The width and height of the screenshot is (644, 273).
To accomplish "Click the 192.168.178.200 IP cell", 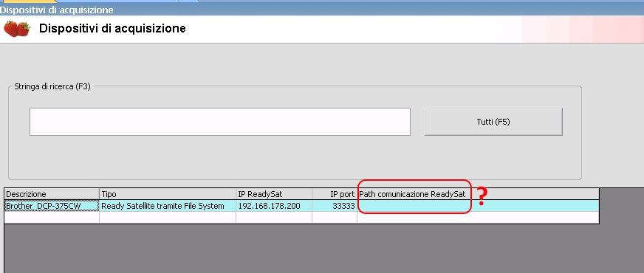I will coord(274,206).
